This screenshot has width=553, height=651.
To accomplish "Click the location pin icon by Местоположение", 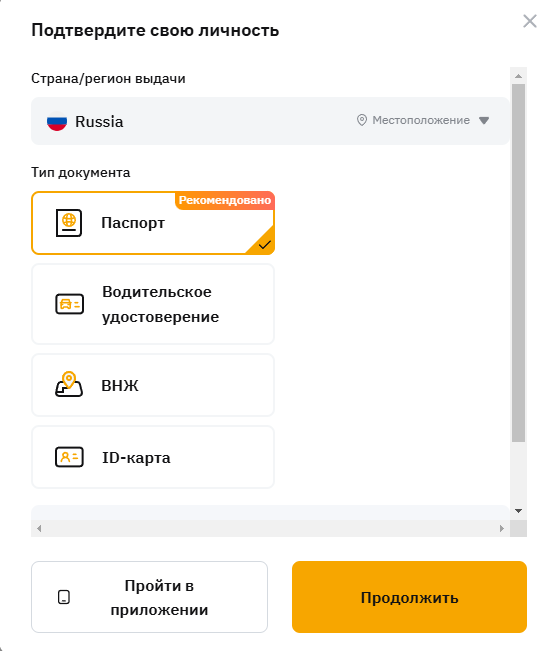I will coord(362,120).
